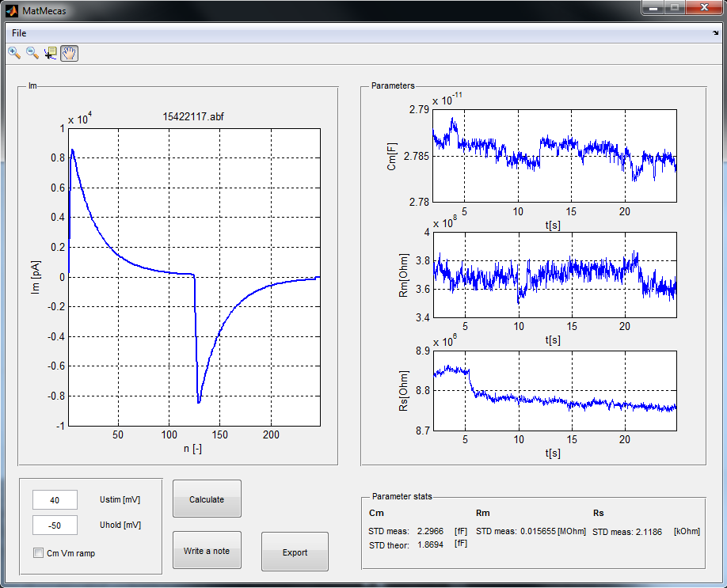Click the Im [pA] axis label
This screenshot has width=727, height=588.
click(35, 277)
